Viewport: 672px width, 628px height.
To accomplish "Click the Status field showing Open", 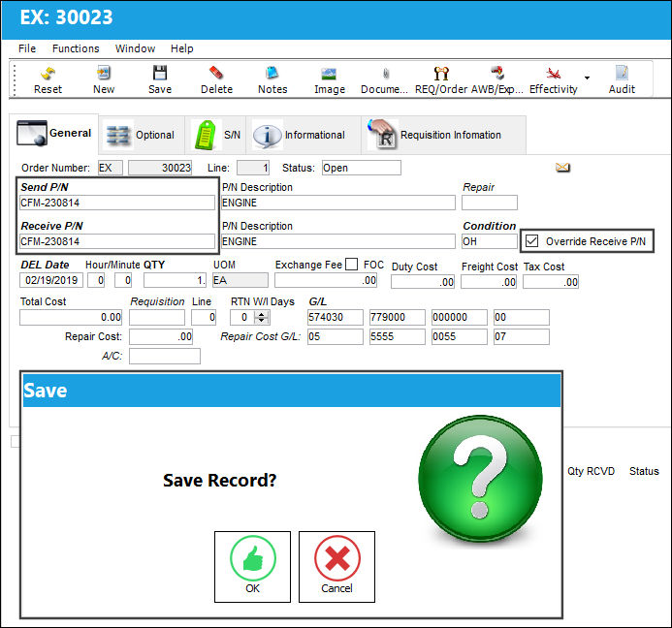I will click(x=362, y=168).
